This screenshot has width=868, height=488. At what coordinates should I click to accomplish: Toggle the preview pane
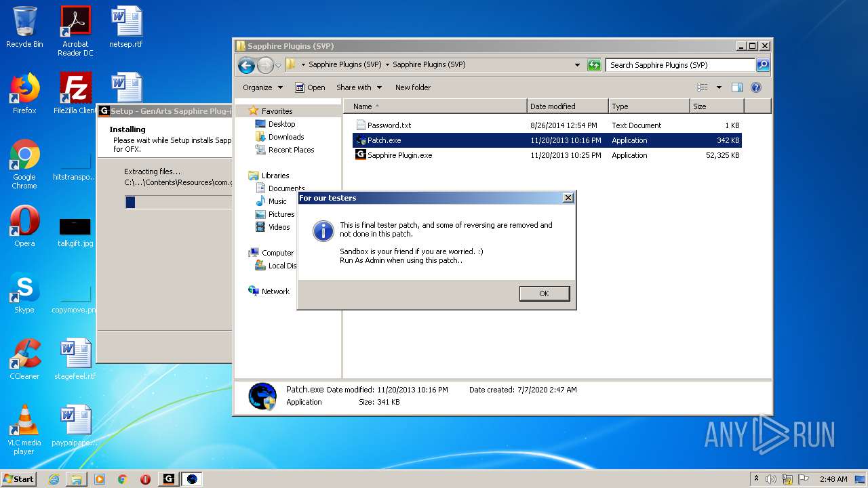tap(737, 87)
